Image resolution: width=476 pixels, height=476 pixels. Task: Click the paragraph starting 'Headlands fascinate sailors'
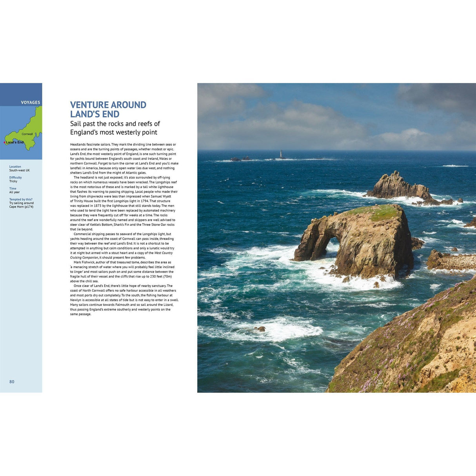click(x=124, y=158)
